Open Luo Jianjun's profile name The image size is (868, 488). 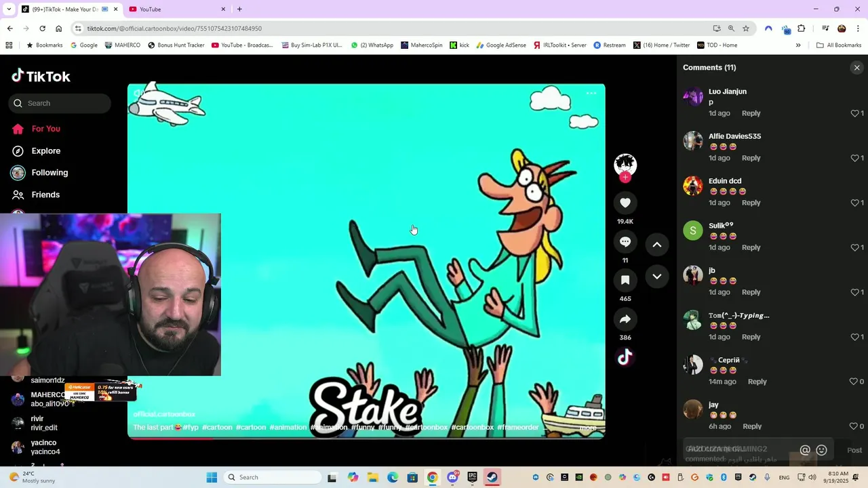click(x=728, y=91)
